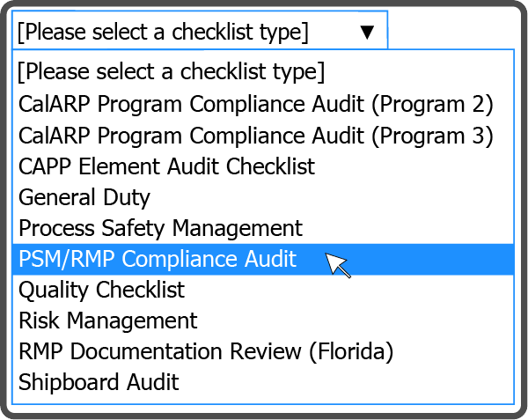This screenshot has height=420, width=528.
Task: Pick the General Duty option
Action: coord(84,197)
